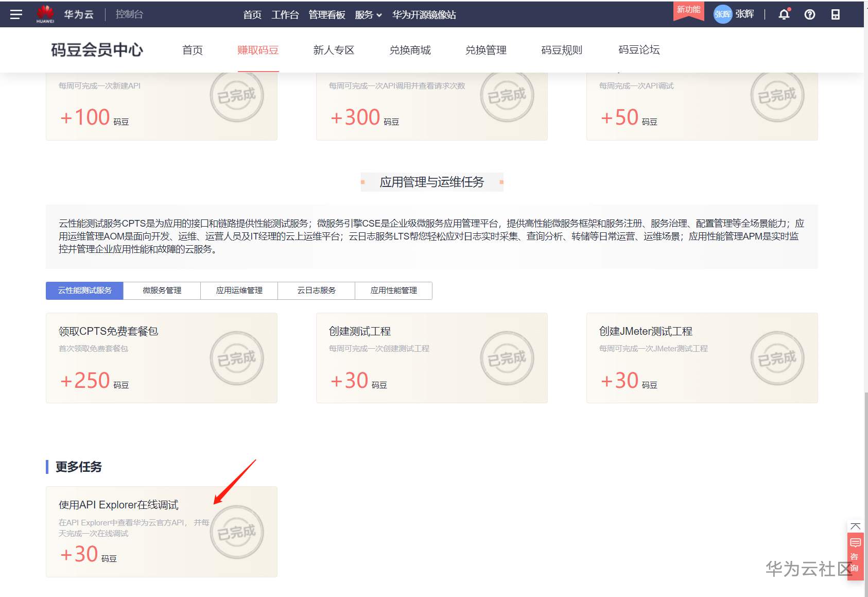868x597 pixels.
Task: Click the 更多任务 section heading
Action: (x=78, y=467)
